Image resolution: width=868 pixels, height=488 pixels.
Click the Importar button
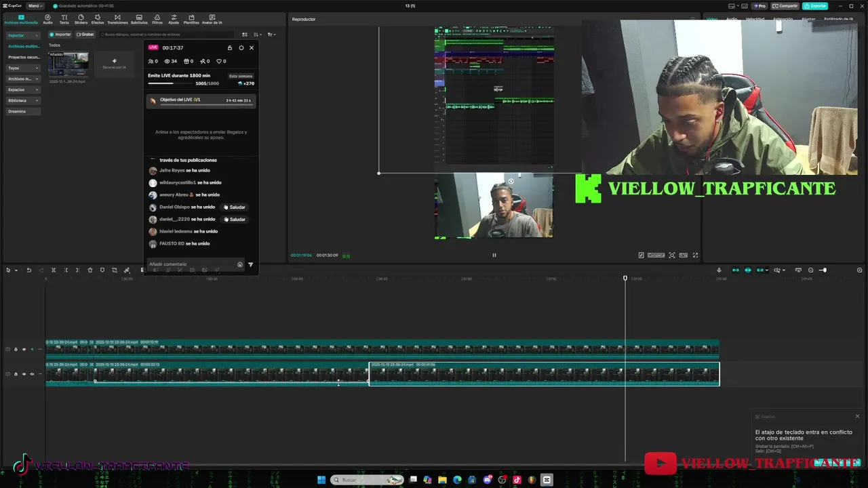point(60,35)
